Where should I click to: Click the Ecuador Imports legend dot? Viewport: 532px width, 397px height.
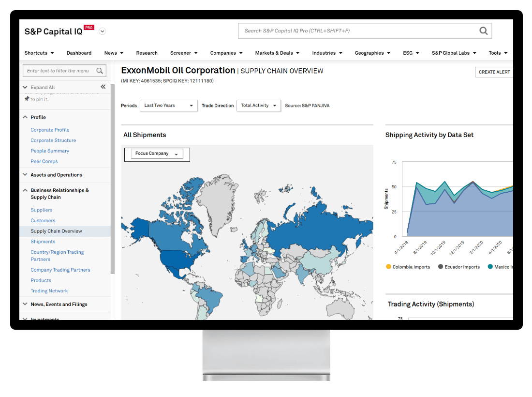(441, 267)
